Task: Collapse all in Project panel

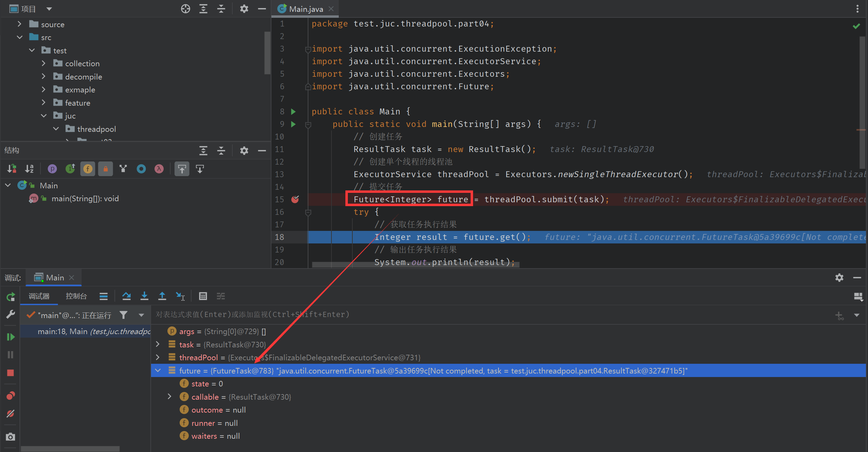Action: click(221, 9)
